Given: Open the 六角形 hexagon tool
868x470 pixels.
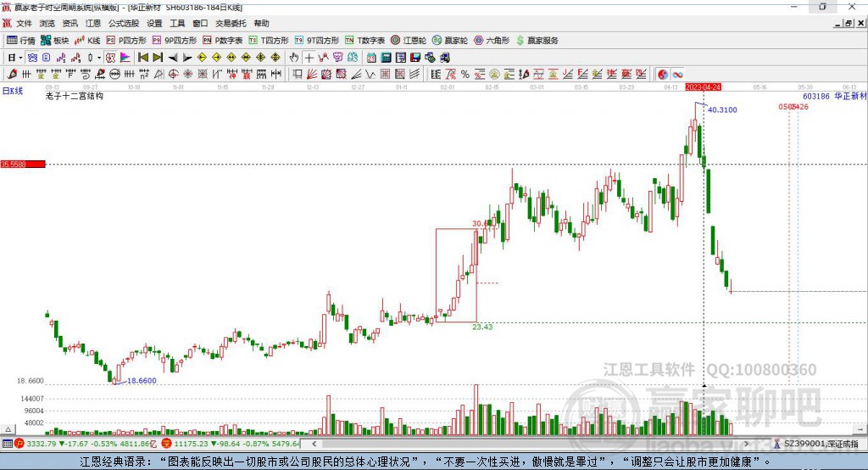Looking at the screenshot, I should click(492, 41).
